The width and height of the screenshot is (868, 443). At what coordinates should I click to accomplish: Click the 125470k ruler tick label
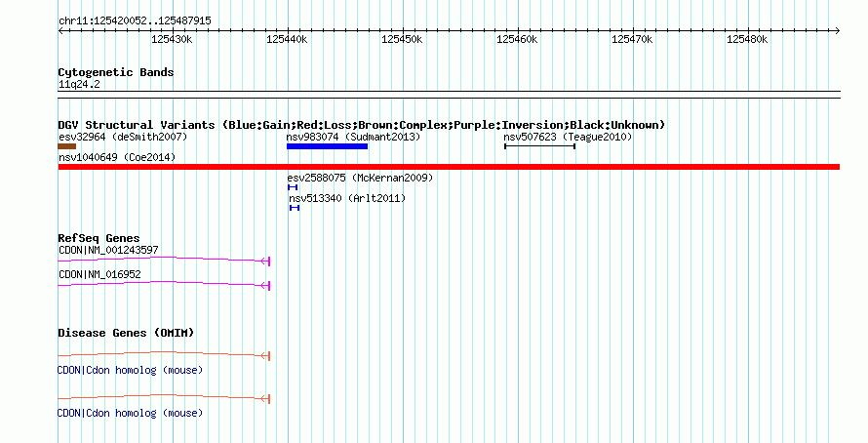pyautogui.click(x=632, y=39)
